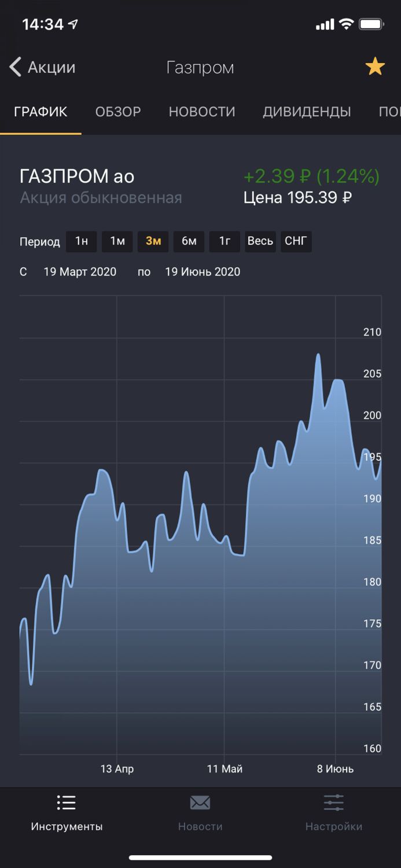Tap the end date 19 Июнь 2020

click(x=203, y=272)
